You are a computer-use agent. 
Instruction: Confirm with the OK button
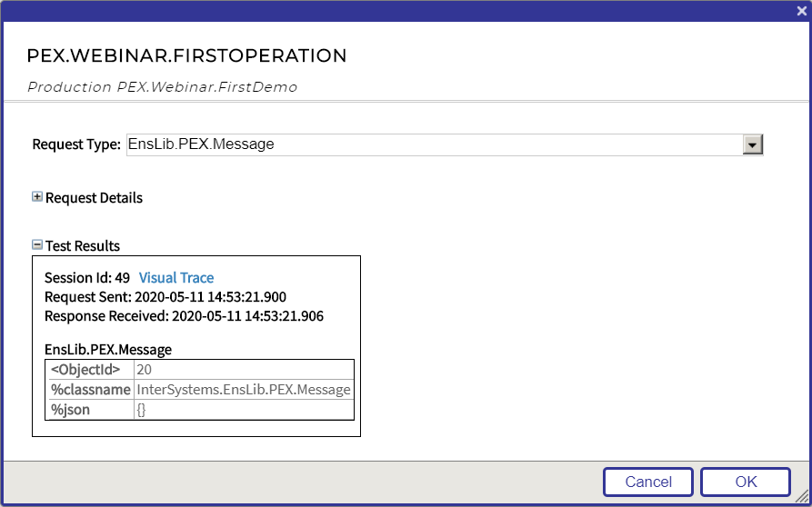745,482
